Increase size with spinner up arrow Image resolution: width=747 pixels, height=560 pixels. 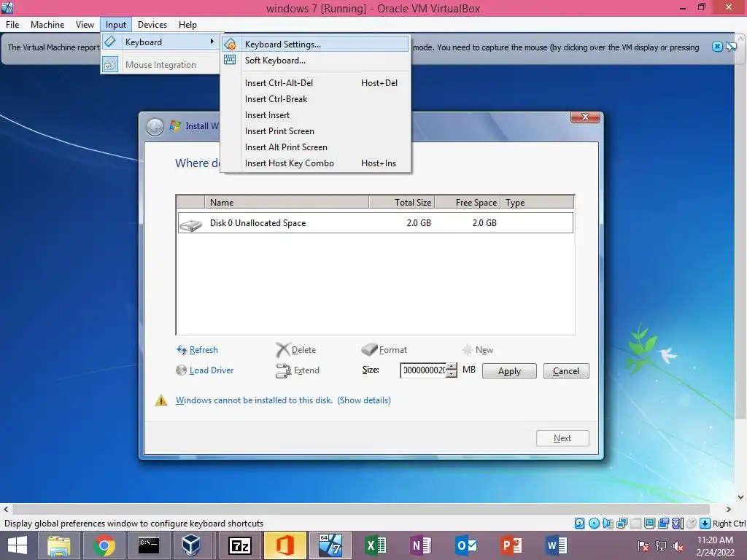pos(452,367)
